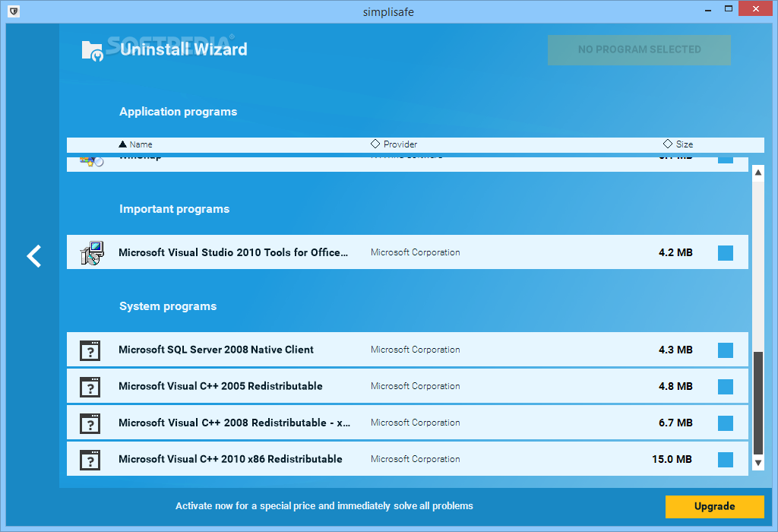Click the SQL Server 2008 Native Client icon
This screenshot has height=532, width=778.
click(x=90, y=350)
